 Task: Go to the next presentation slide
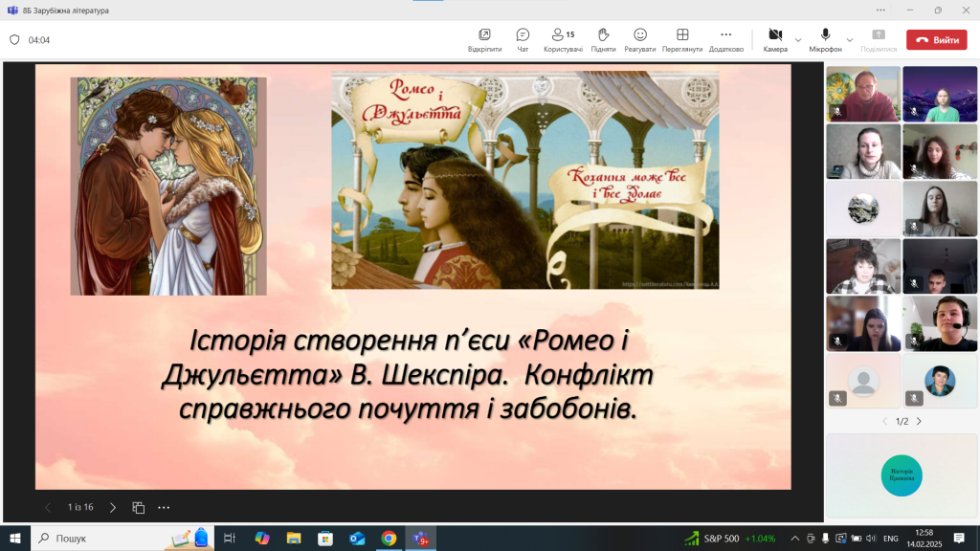(x=113, y=507)
